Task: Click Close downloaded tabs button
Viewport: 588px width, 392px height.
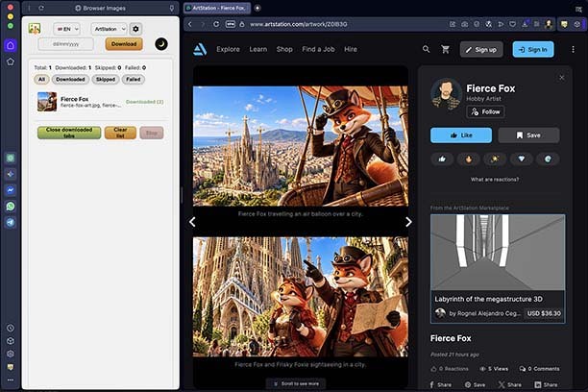Action: (69, 133)
